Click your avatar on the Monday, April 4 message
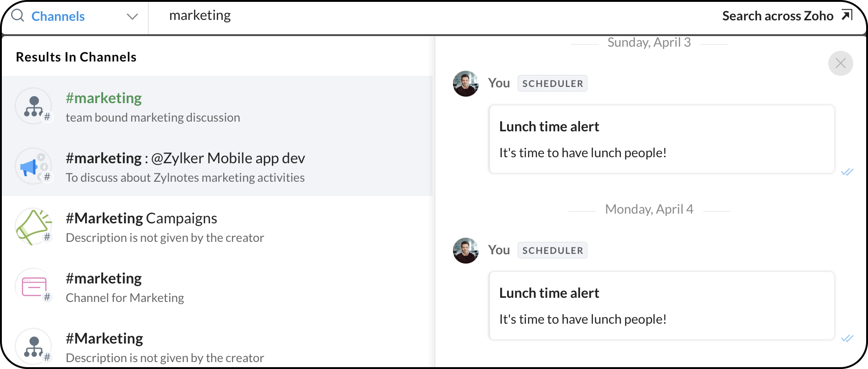This screenshot has height=369, width=868. pos(465,251)
